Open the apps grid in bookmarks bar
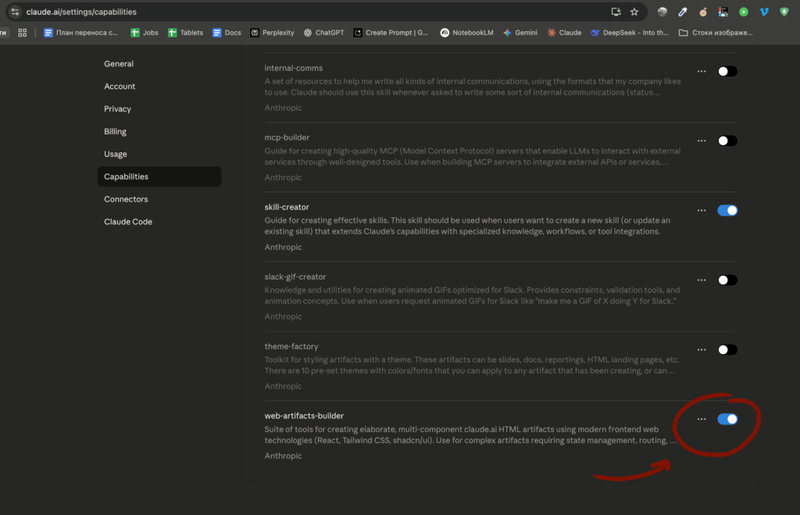This screenshot has width=800, height=515. (x=22, y=33)
